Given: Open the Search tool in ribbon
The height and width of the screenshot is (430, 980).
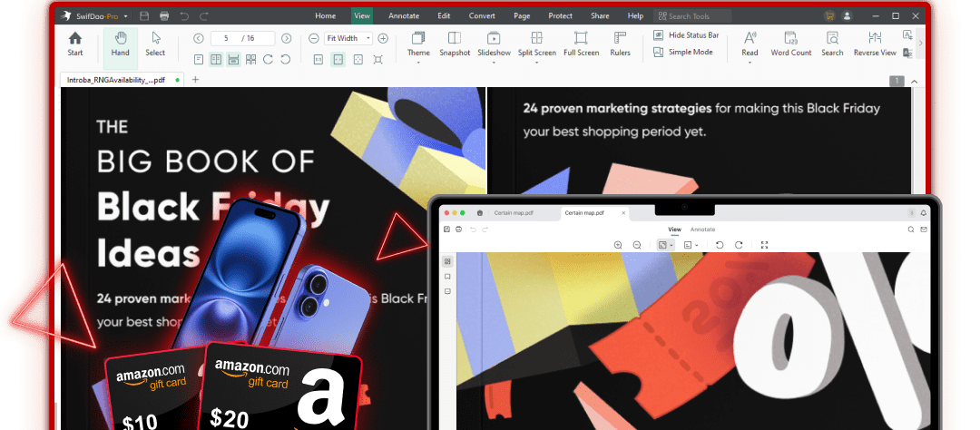Looking at the screenshot, I should click(832, 44).
